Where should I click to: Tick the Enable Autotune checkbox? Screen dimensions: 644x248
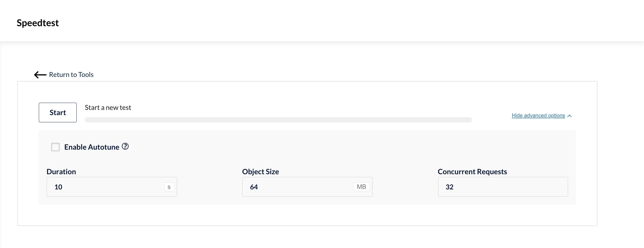[55, 147]
